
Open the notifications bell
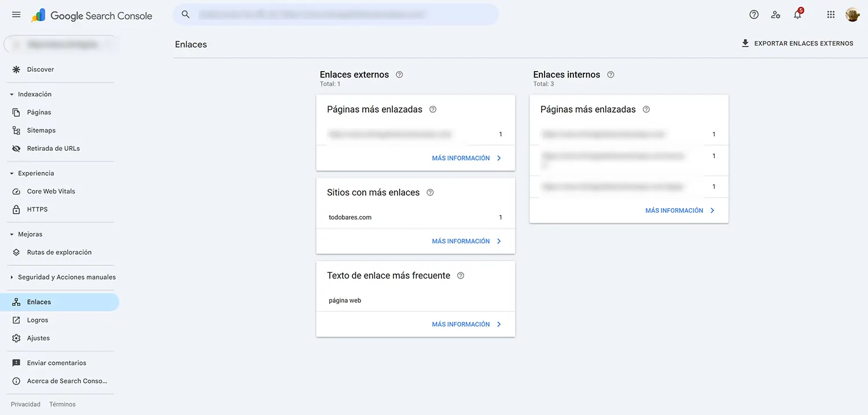click(x=797, y=14)
